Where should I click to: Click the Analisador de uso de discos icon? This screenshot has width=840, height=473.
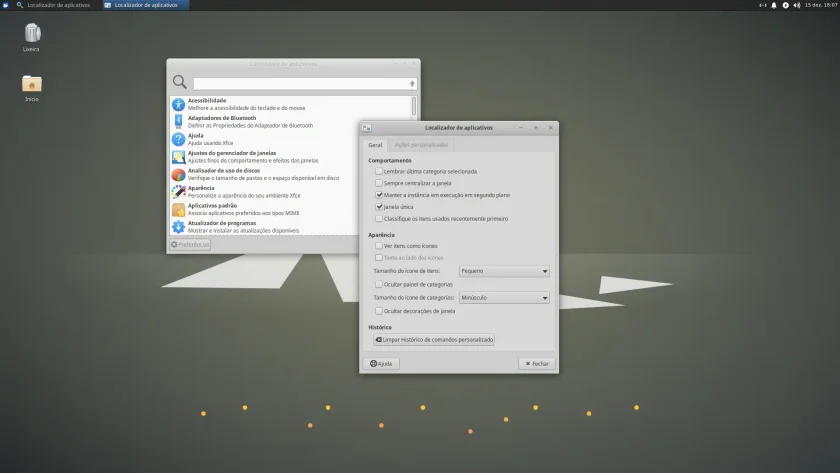click(x=178, y=174)
